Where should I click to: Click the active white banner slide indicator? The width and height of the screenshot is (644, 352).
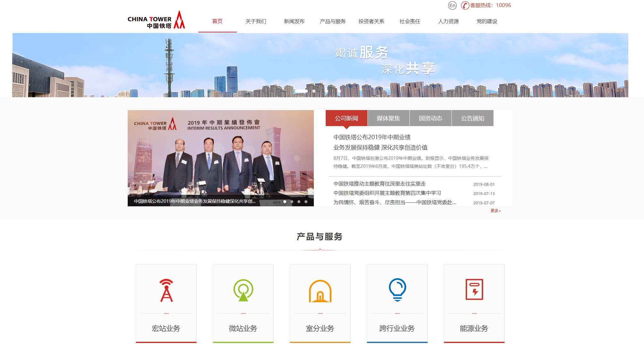301,91
